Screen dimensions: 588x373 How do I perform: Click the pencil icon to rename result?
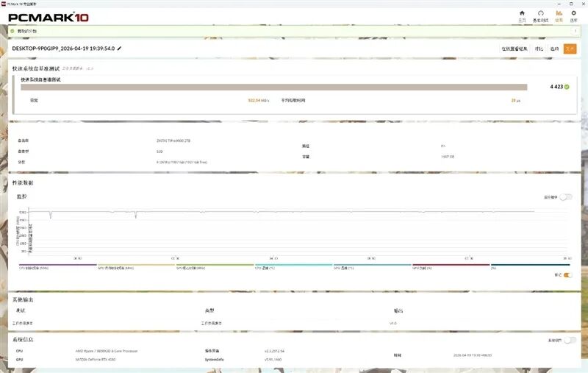click(x=119, y=49)
